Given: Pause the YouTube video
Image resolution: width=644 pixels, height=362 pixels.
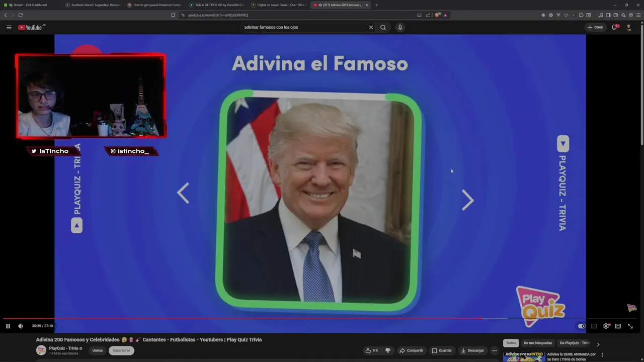Looking at the screenshot, I should click(8, 326).
